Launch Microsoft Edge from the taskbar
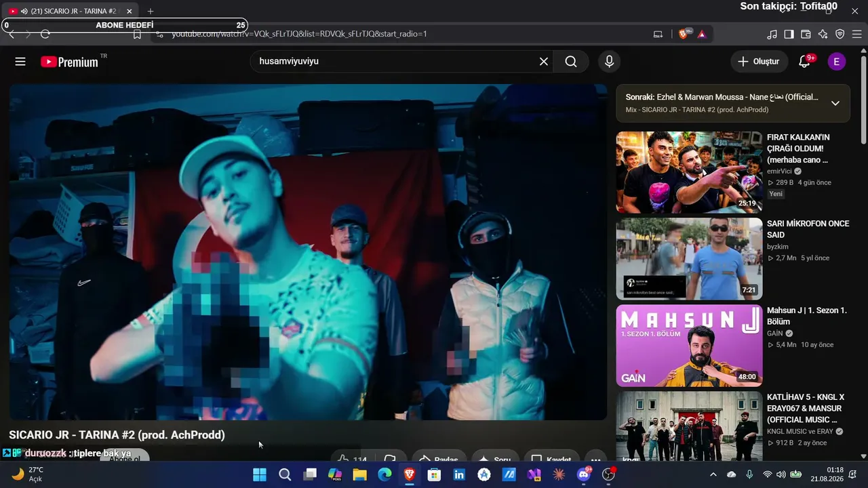 pos(384,474)
